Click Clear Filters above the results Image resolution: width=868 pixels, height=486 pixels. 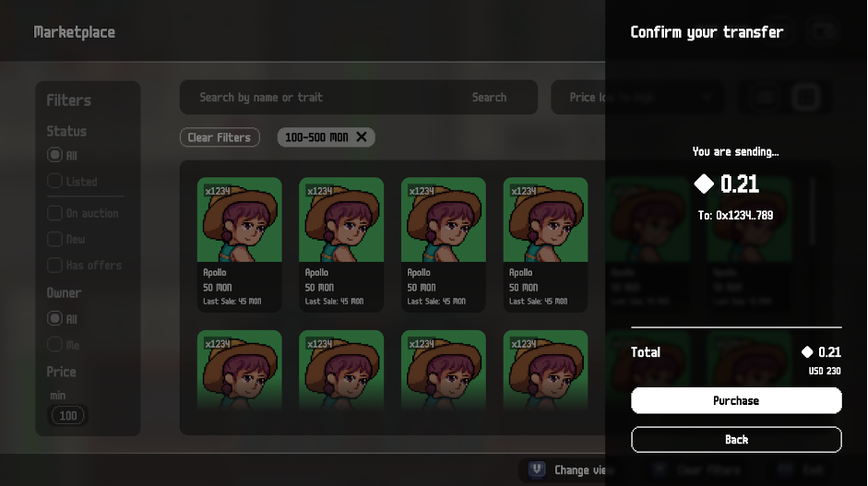(219, 137)
